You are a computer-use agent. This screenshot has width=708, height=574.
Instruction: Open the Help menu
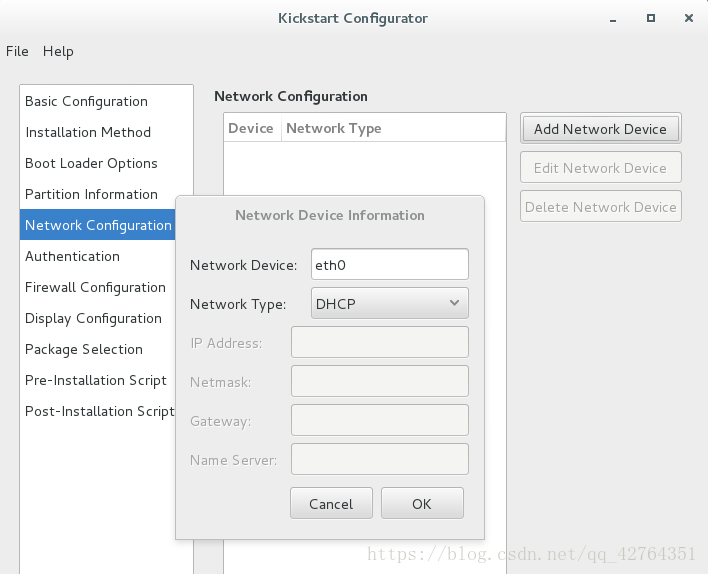pyautogui.click(x=58, y=51)
